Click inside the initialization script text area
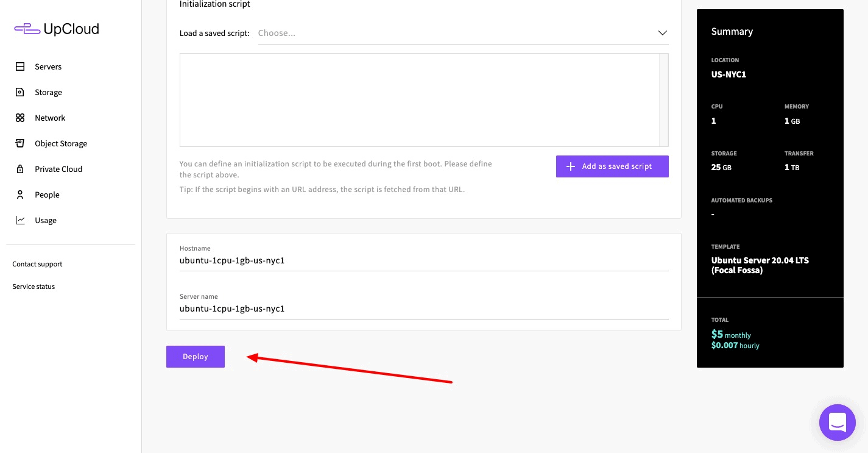868x453 pixels. (419, 99)
